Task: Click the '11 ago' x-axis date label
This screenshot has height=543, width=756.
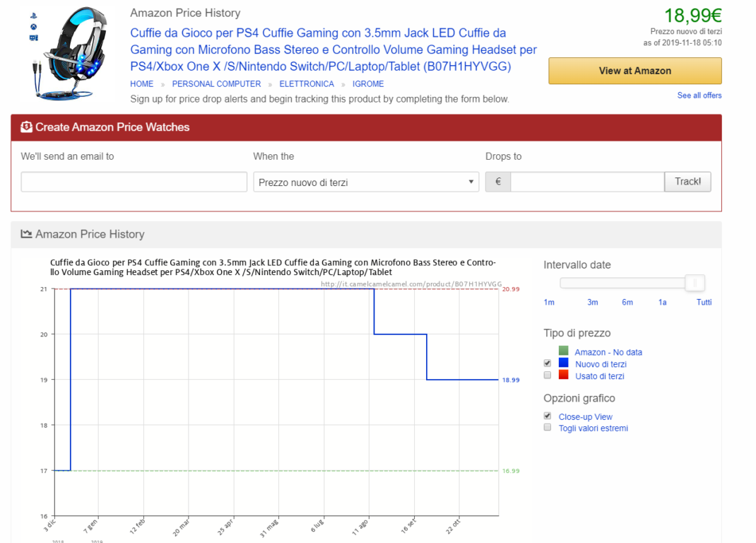Action: click(360, 527)
